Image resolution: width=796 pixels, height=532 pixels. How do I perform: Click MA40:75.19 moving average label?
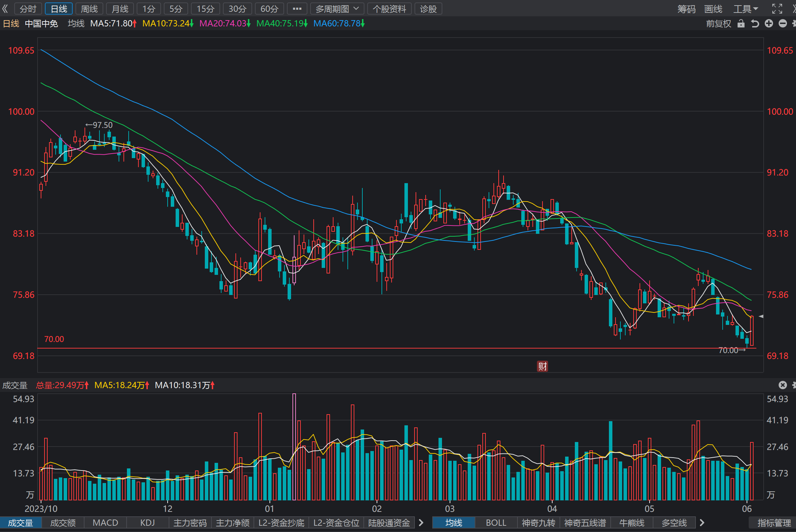tap(282, 24)
